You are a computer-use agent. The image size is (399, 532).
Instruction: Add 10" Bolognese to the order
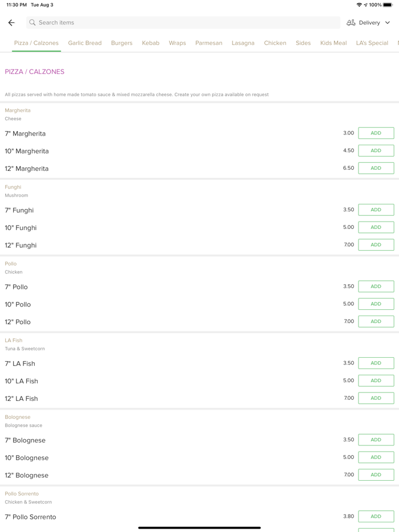click(x=376, y=457)
